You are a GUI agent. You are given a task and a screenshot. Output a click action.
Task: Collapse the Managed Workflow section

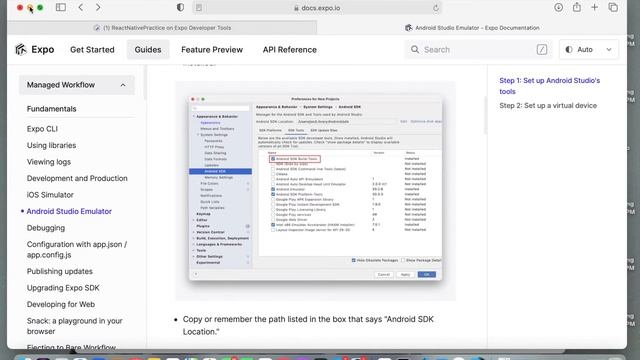click(x=77, y=85)
